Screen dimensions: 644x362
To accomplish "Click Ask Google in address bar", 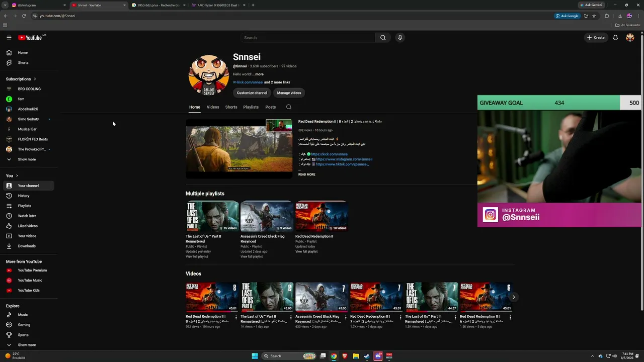I will point(567,16).
